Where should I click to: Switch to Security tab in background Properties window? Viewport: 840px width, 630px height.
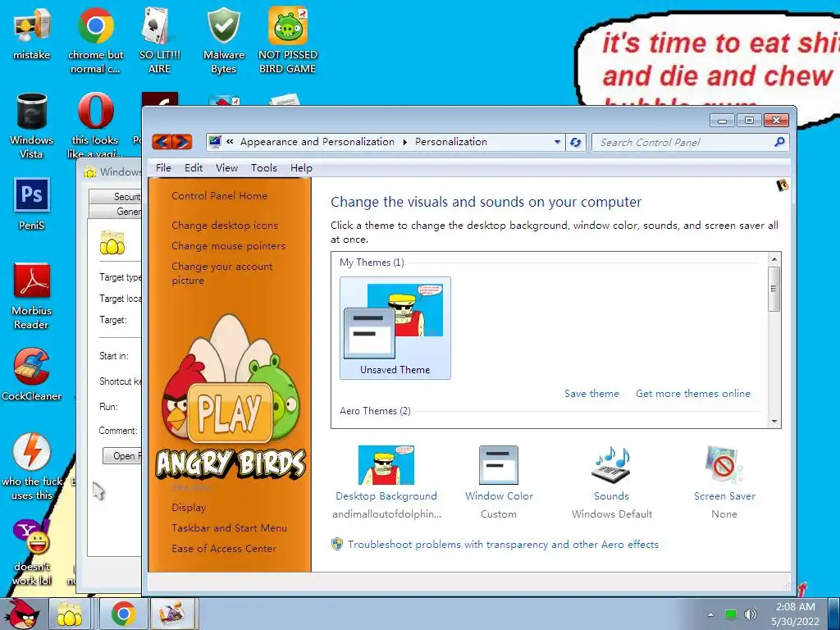point(116,197)
